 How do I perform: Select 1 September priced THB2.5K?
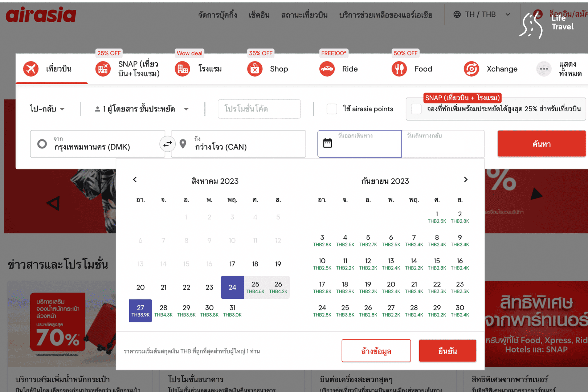(437, 217)
